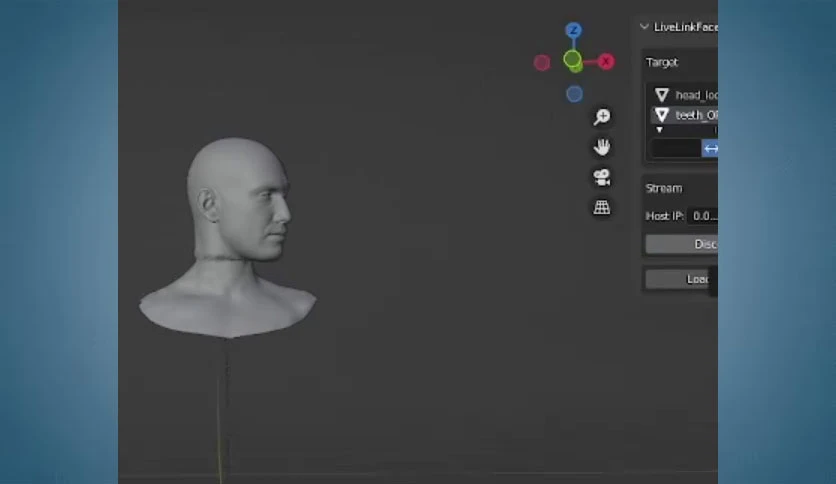The width and height of the screenshot is (836, 484).
Task: Click the blue Z axis gizmo
Action: pos(573,30)
